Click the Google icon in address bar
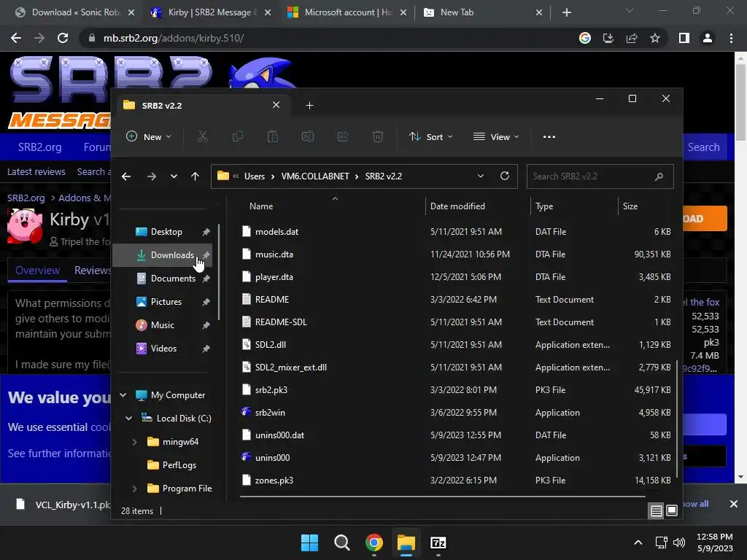Screen dimensions: 747x560 pos(585,38)
